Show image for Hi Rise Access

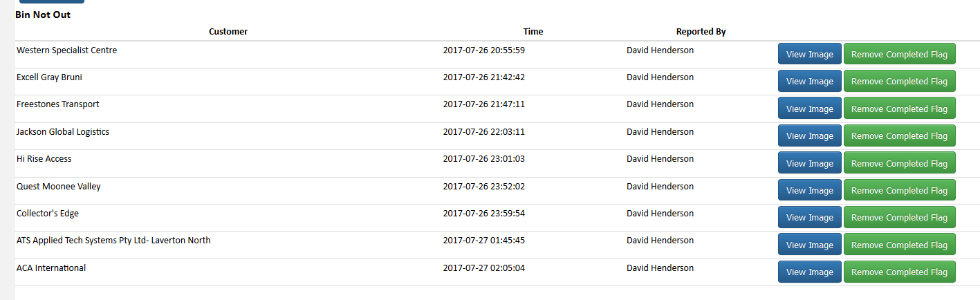tap(810, 163)
